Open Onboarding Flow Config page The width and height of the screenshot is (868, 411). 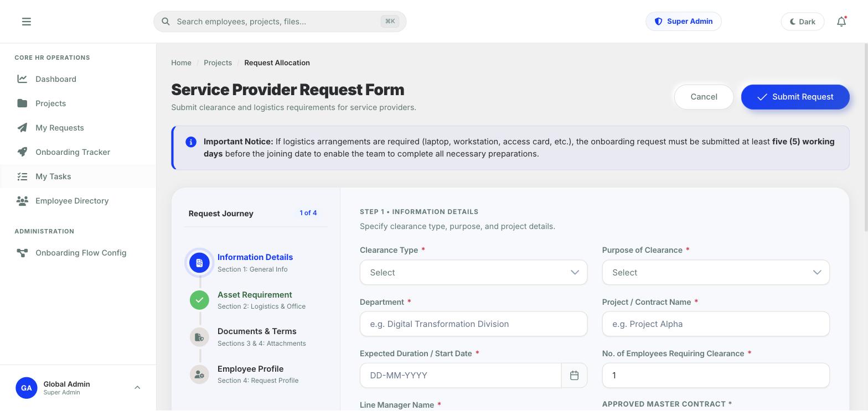(78, 253)
